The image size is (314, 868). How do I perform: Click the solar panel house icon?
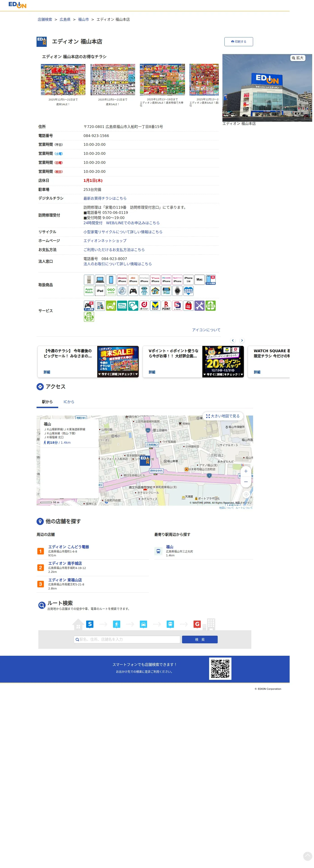(x=166, y=290)
